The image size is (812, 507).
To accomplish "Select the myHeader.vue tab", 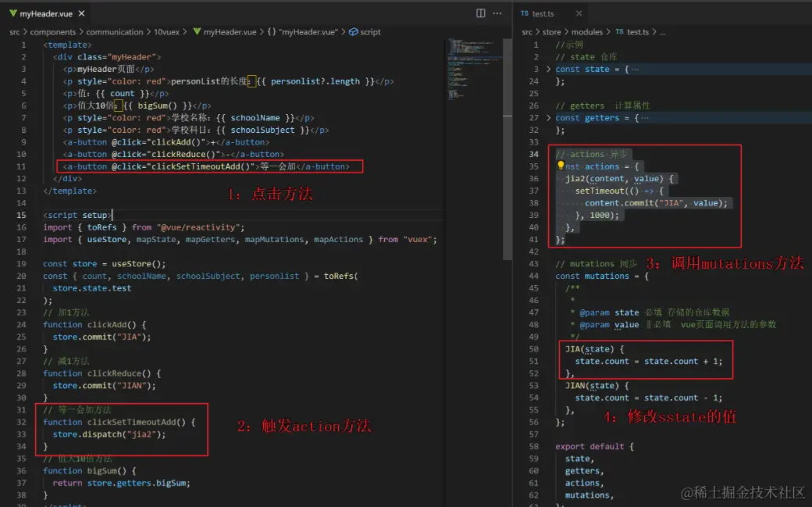I will (46, 13).
